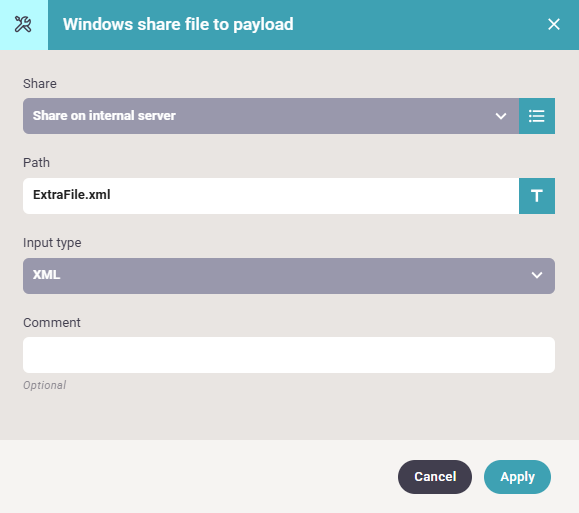Expand the Share dropdown chevron arrow
This screenshot has height=513, width=579.
point(501,116)
